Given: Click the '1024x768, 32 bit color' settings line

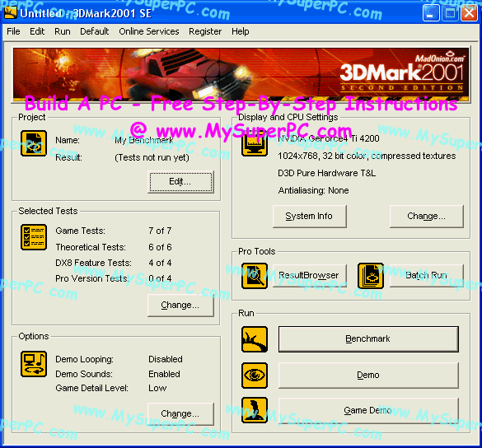Looking at the screenshot, I should 367,156.
